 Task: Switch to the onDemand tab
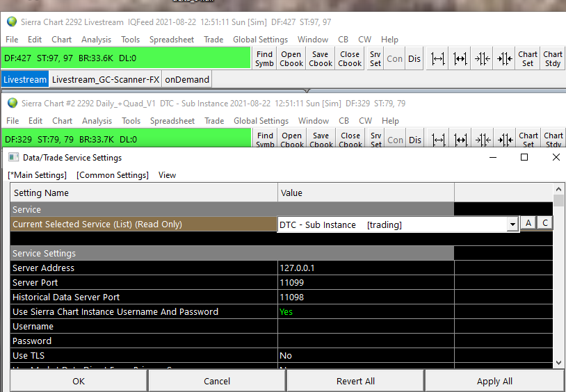click(187, 79)
